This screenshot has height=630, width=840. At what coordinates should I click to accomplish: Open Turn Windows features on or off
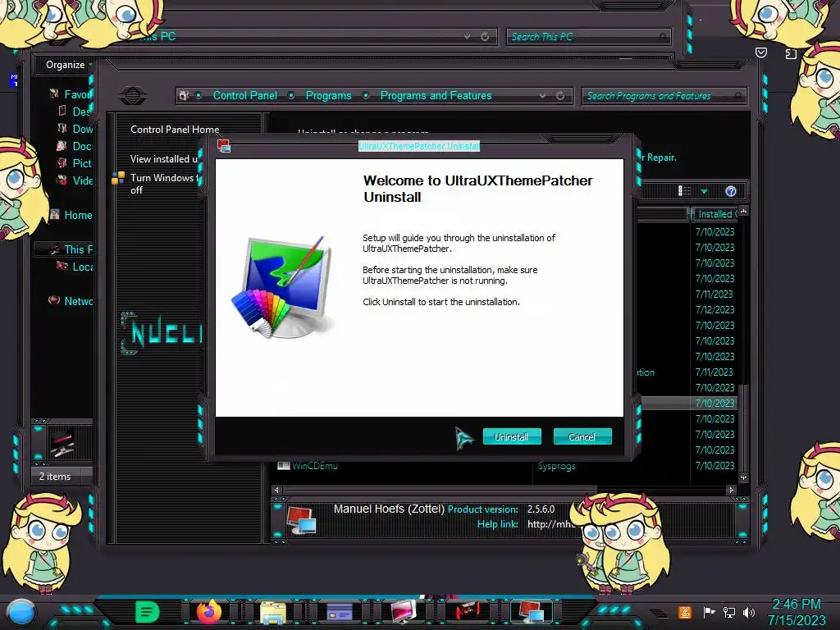164,184
